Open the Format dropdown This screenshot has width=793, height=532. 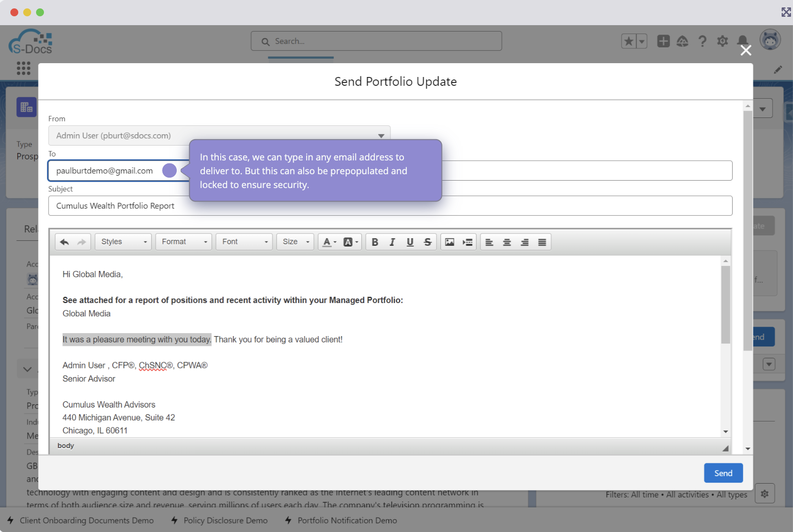coord(184,242)
